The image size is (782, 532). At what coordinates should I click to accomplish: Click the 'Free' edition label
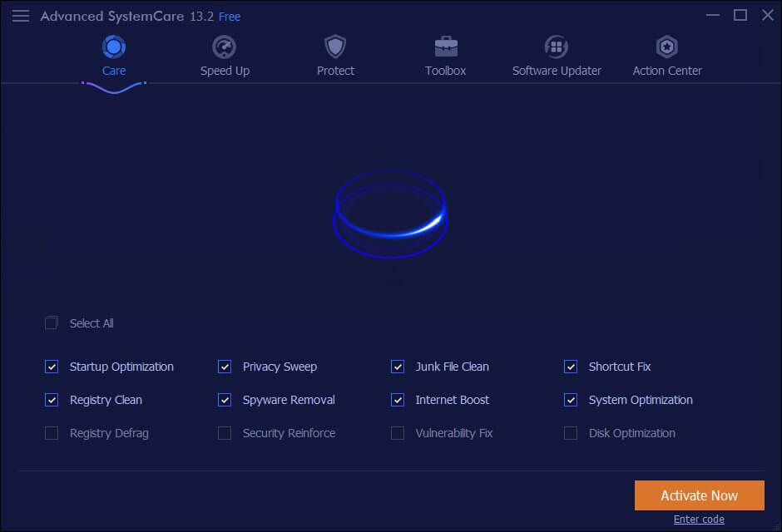pos(230,17)
